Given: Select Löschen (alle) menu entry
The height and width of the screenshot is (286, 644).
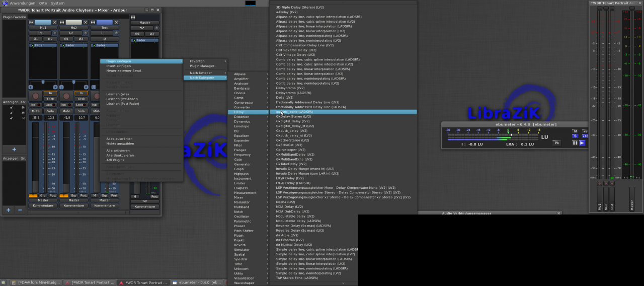Looking at the screenshot, I should click(x=141, y=94).
